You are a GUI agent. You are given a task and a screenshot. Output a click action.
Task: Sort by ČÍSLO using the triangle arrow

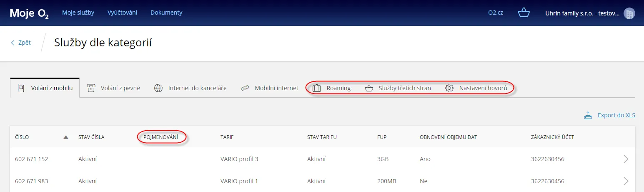point(65,137)
